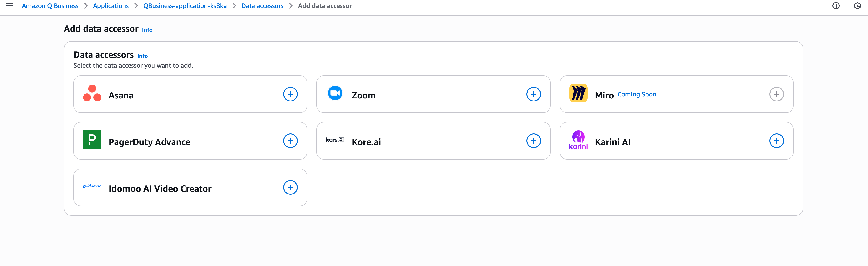Open the QBusiness-application-ks8ka breadcrumb link
The height and width of the screenshot is (266, 868).
[x=185, y=5]
